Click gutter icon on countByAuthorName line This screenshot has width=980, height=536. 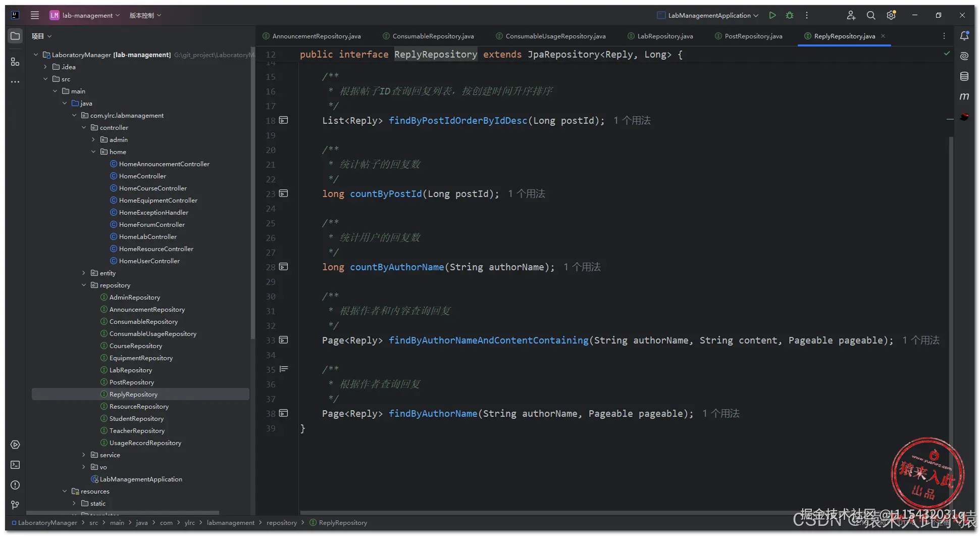284,267
